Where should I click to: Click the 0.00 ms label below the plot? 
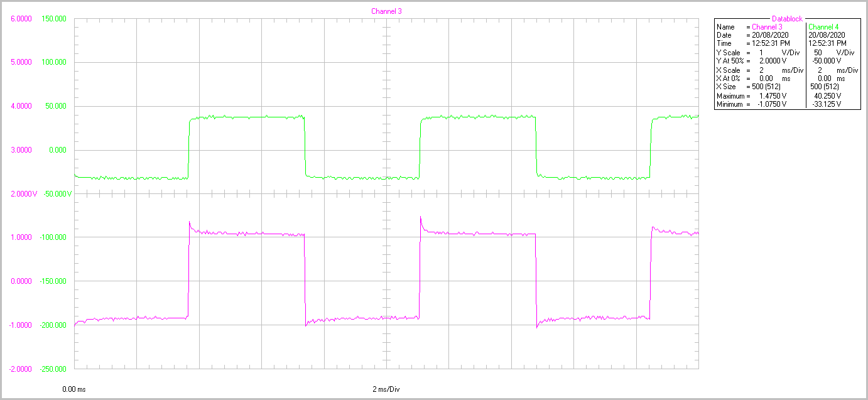point(73,389)
